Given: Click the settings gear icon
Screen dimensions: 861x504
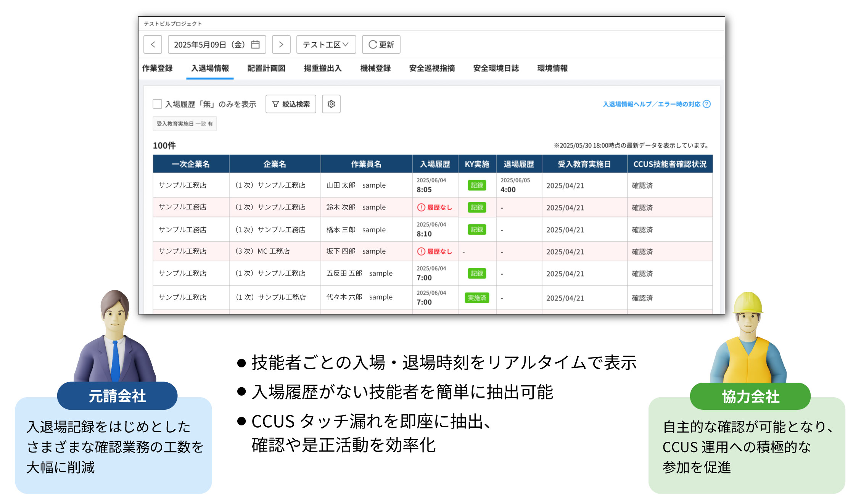Looking at the screenshot, I should [x=331, y=104].
